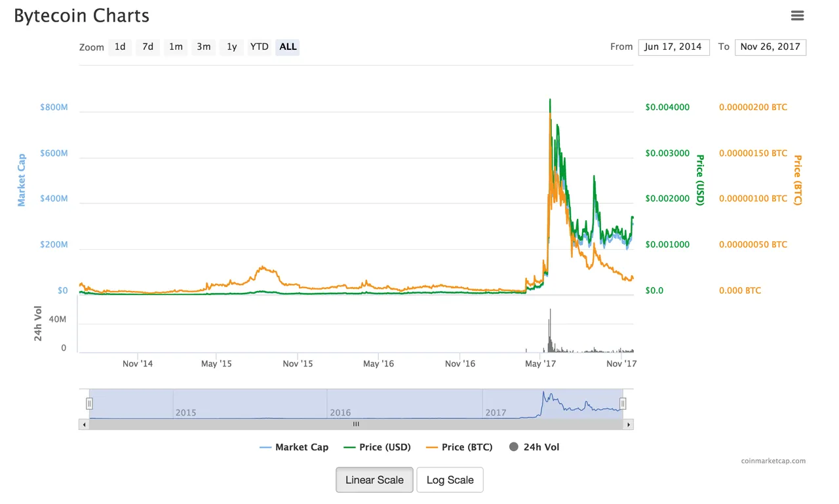Click the $0.003000 USD price label
Viewport: 839px width, 504px height.
[667, 153]
